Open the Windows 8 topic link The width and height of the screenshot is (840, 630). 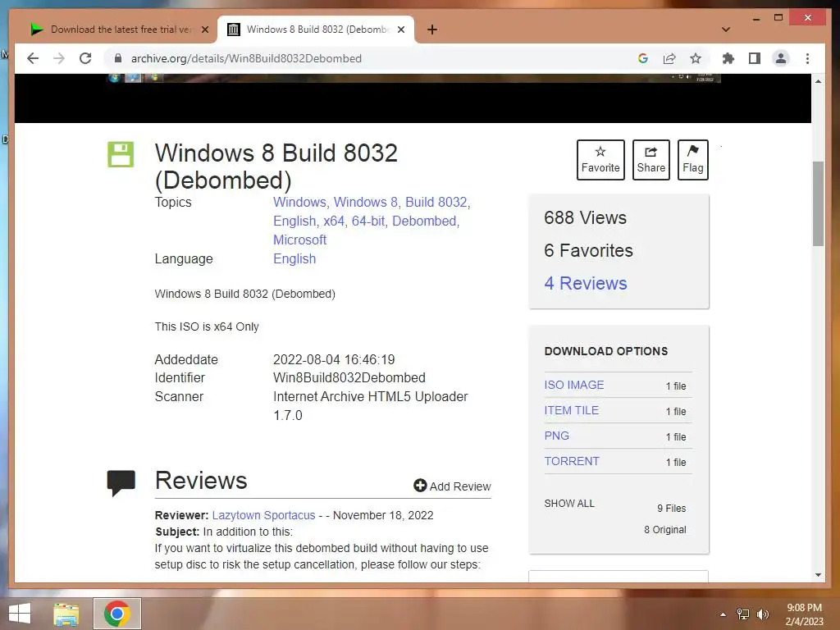click(x=365, y=202)
